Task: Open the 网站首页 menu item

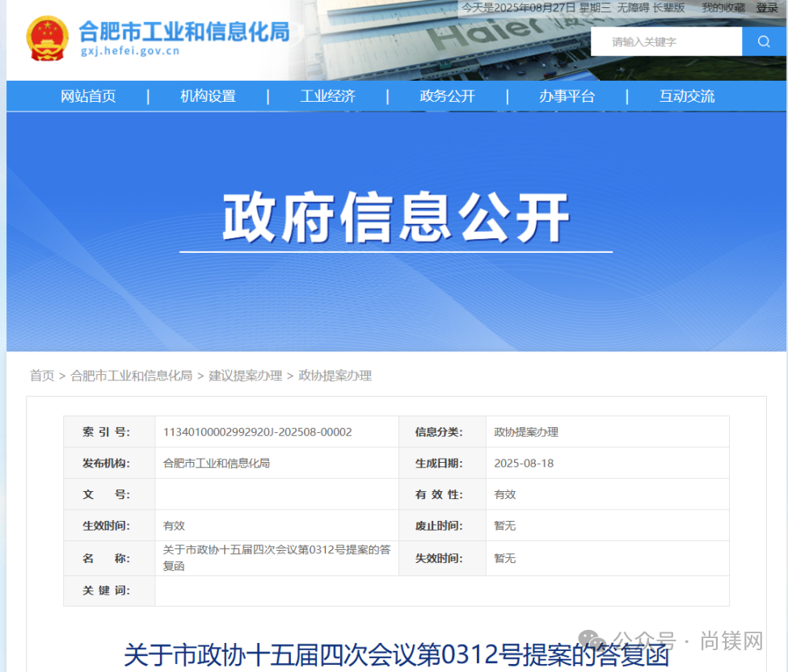Action: coord(89,95)
